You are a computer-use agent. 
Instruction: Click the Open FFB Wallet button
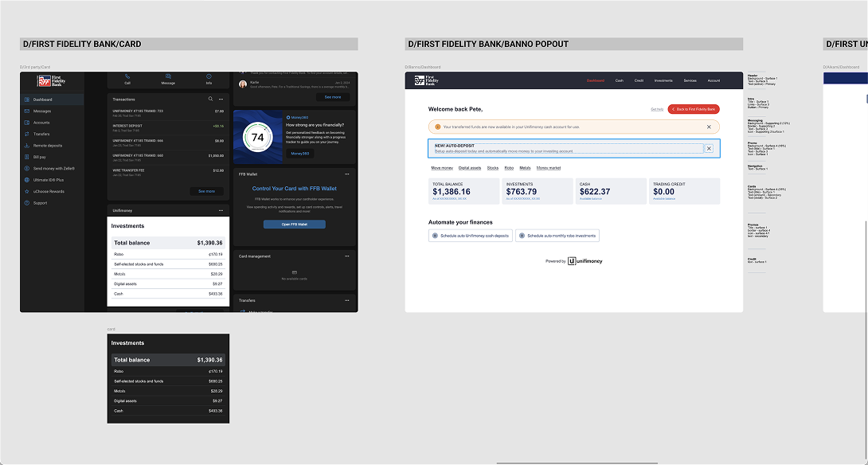click(x=295, y=225)
